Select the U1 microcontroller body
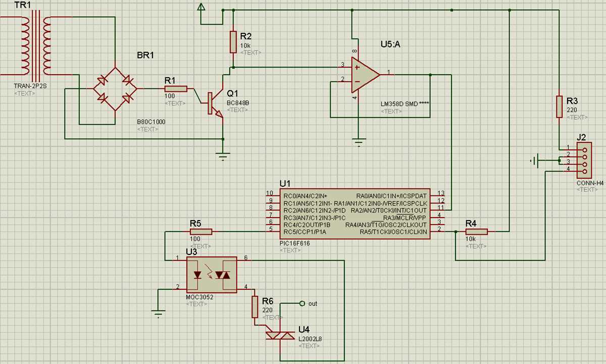This screenshot has width=606, height=364. pyautogui.click(x=355, y=215)
